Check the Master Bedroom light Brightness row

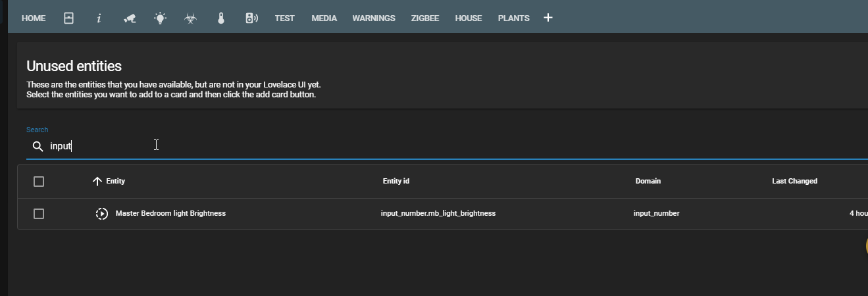(x=39, y=214)
